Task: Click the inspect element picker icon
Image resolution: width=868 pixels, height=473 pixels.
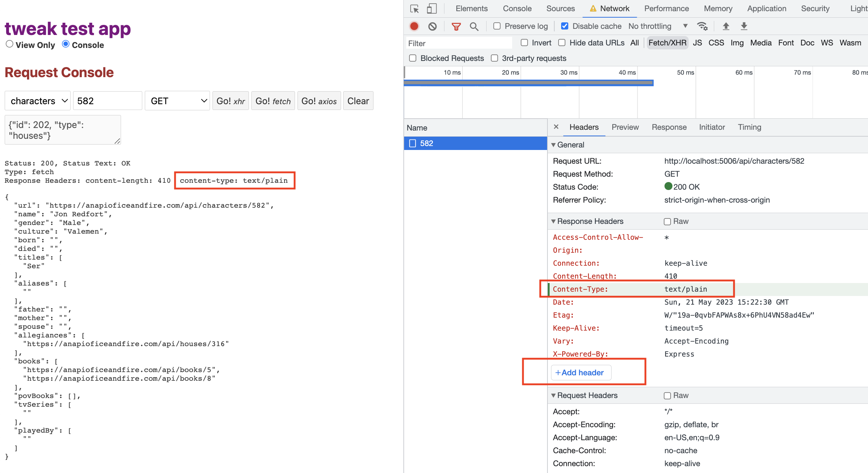Action: tap(414, 9)
